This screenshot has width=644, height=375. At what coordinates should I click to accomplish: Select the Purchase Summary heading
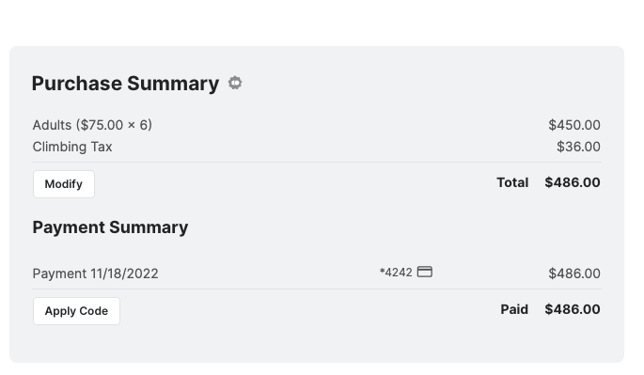[125, 83]
